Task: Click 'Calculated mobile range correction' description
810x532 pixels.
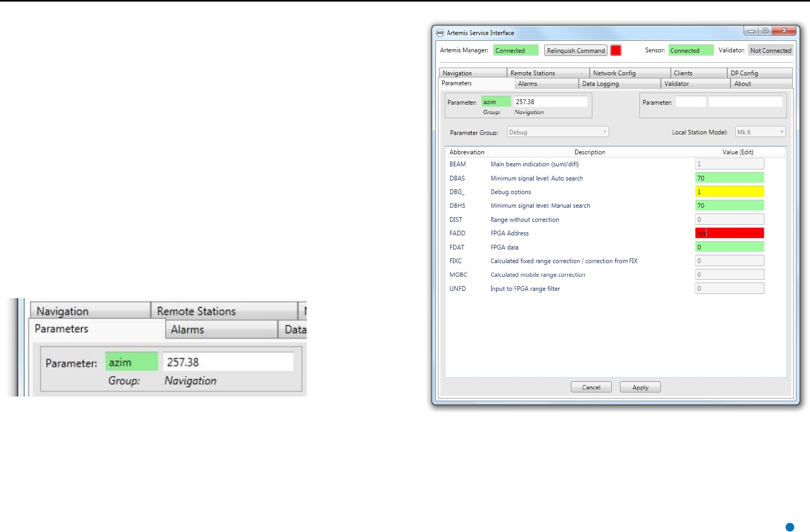Action: tap(538, 275)
